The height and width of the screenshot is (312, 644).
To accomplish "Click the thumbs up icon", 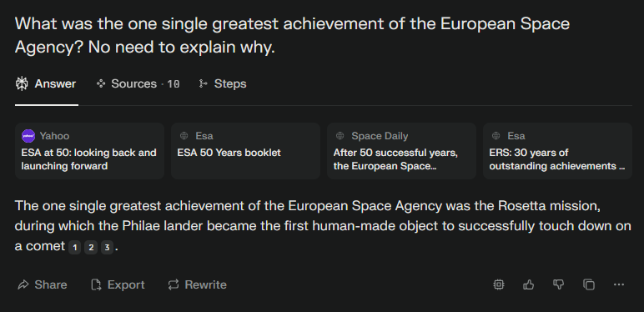I will point(529,284).
